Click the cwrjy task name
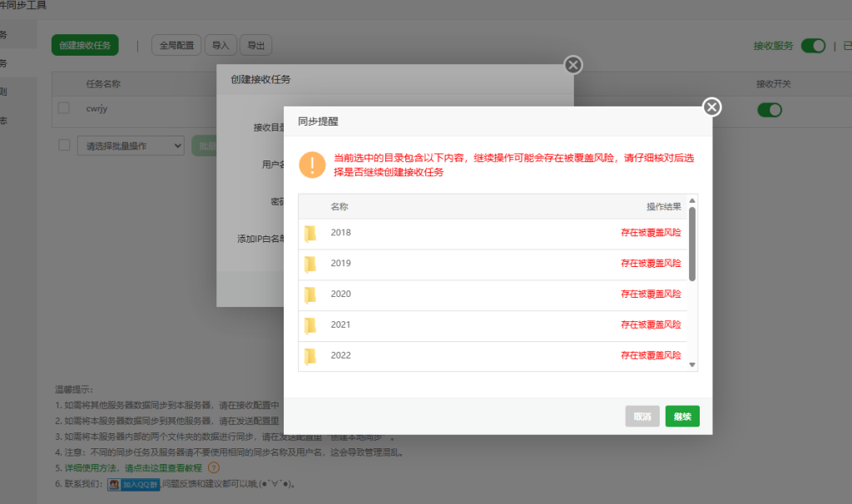The width and height of the screenshot is (852, 504). 97,109
